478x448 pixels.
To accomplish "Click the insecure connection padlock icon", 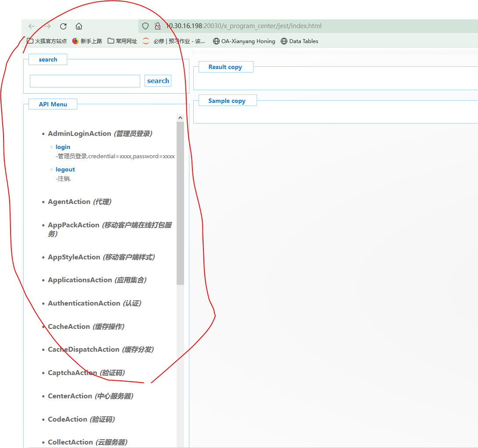I will point(158,26).
